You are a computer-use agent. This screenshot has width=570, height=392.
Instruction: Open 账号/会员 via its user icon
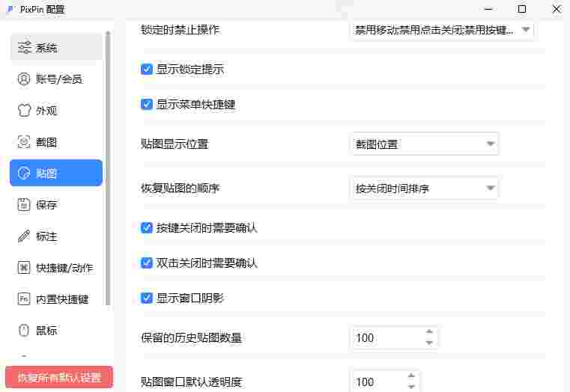coord(25,79)
